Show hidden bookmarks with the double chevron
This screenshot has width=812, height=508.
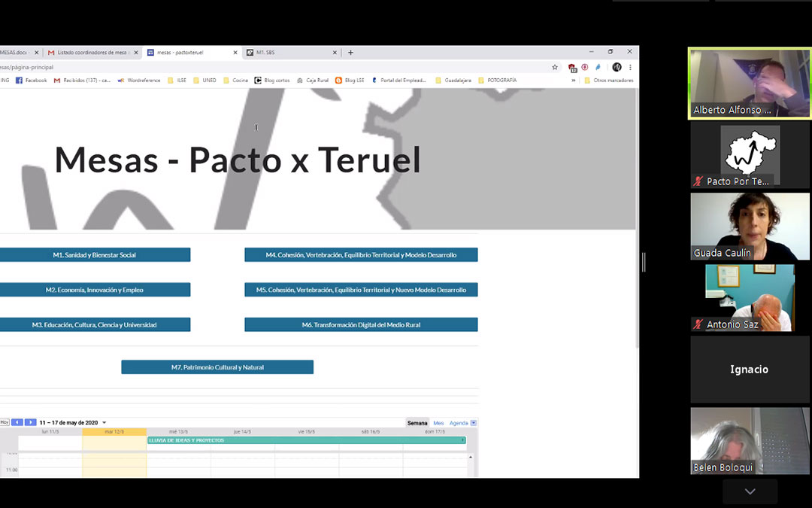[573, 81]
